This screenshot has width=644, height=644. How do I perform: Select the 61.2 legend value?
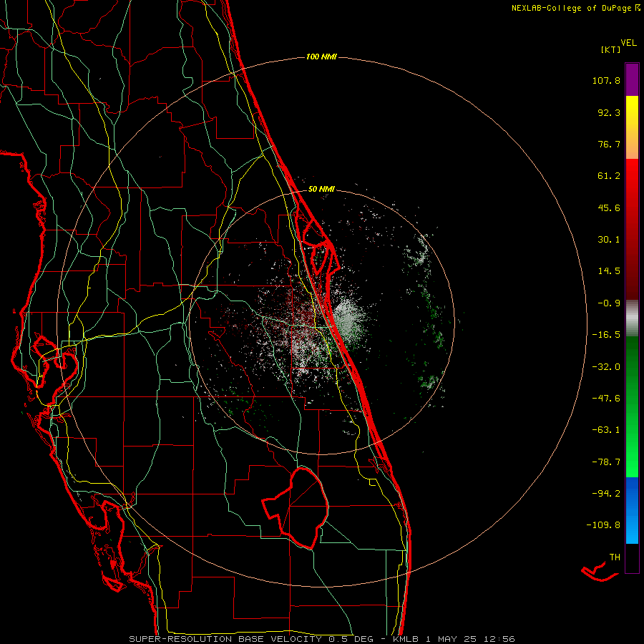point(609,176)
